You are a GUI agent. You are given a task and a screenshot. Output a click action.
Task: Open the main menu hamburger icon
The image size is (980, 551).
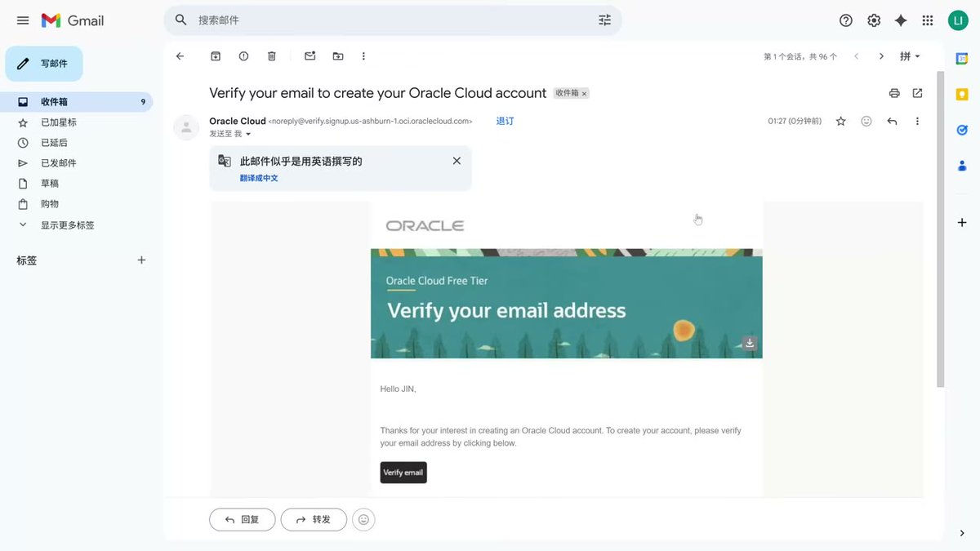(x=23, y=20)
